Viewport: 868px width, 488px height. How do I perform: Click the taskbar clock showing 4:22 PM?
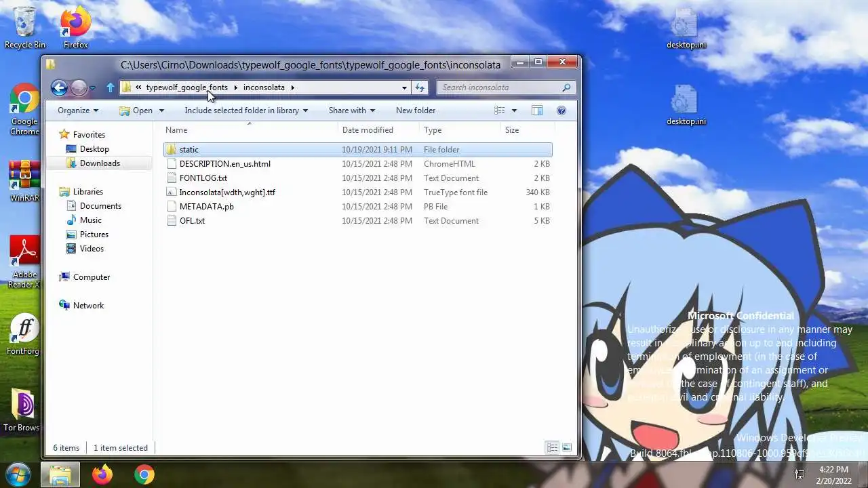point(833,474)
